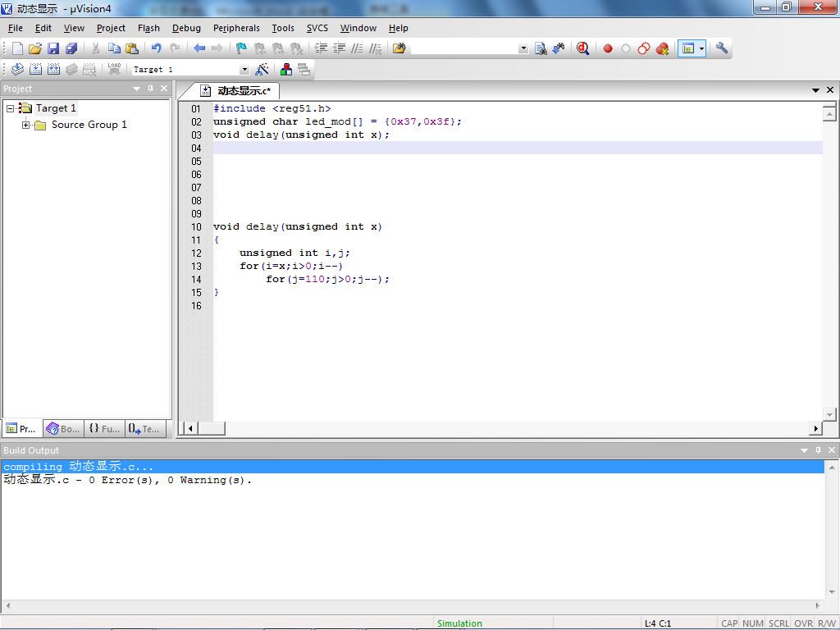Open Configuration wrench icon
This screenshot has height=630, width=840.
click(x=722, y=48)
